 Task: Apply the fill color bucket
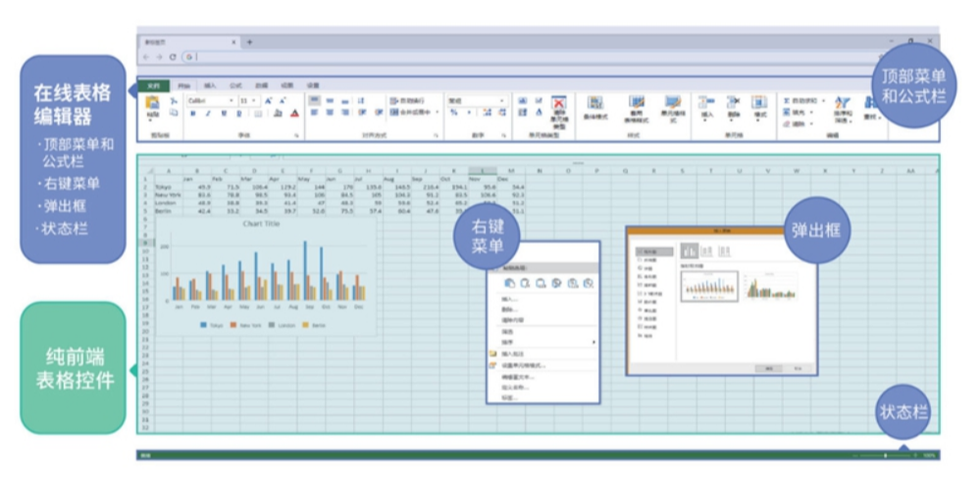coord(278,113)
